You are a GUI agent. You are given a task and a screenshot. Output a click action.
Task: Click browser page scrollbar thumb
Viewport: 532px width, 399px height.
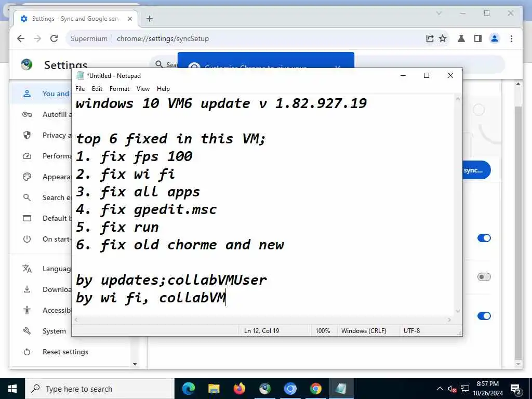click(x=518, y=233)
